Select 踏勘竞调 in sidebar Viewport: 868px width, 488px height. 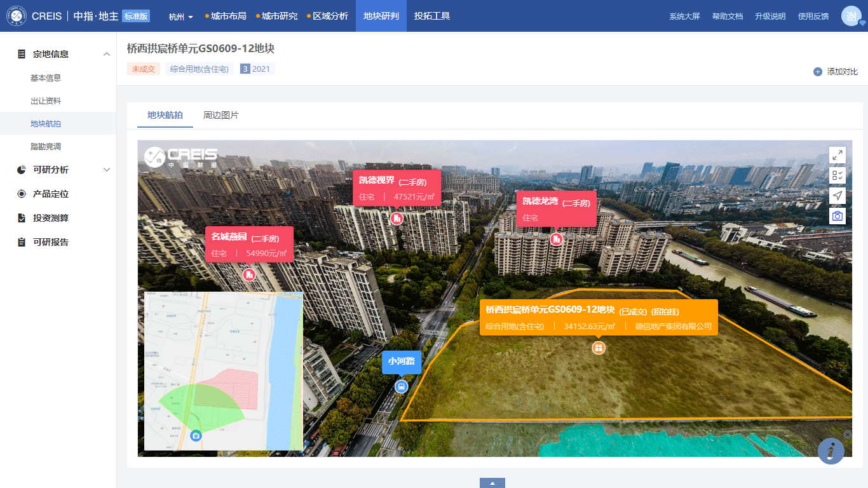tap(46, 147)
